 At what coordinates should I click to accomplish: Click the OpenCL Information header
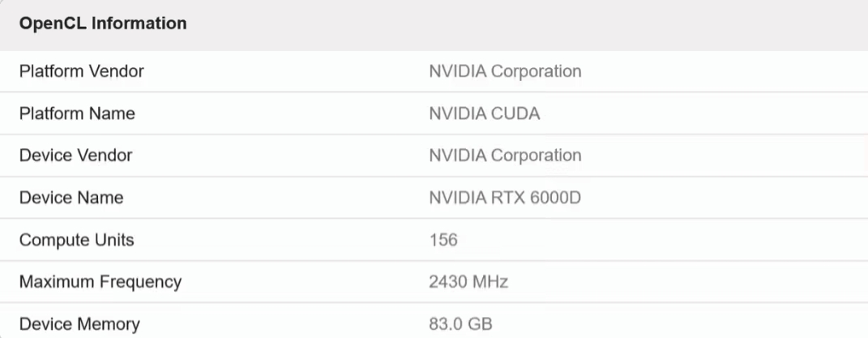[x=103, y=24]
